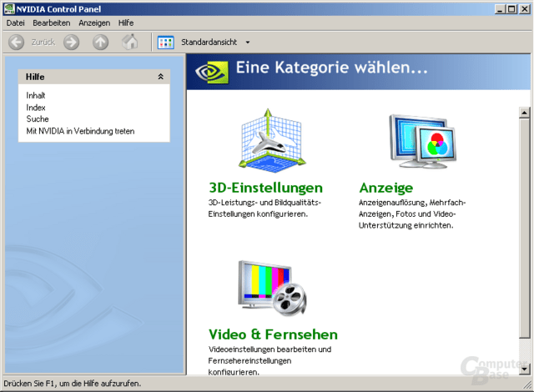Image resolution: width=534 pixels, height=392 pixels.
Task: Click the Up arrow toolbar icon
Action: [x=100, y=43]
